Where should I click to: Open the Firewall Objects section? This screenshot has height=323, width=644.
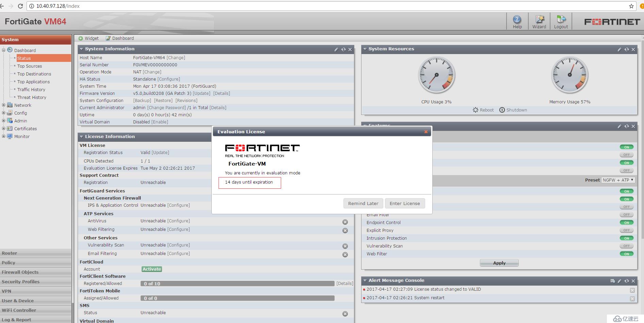[36, 272]
